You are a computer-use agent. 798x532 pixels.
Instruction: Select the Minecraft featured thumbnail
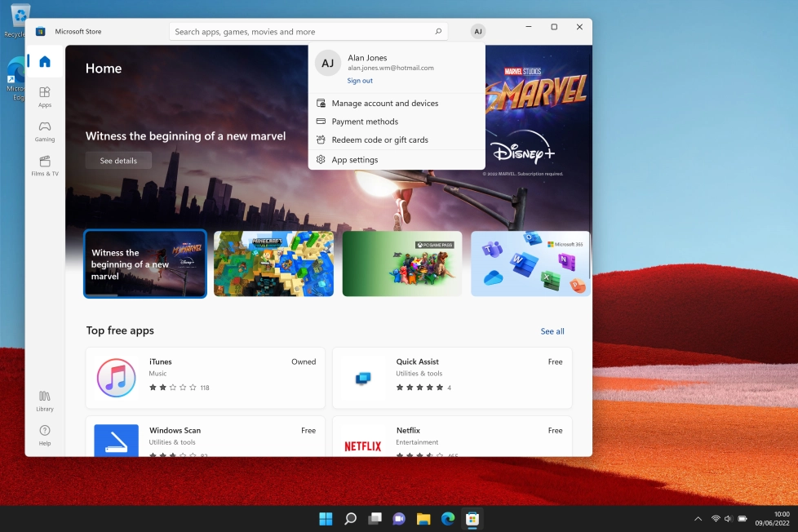[x=273, y=264]
